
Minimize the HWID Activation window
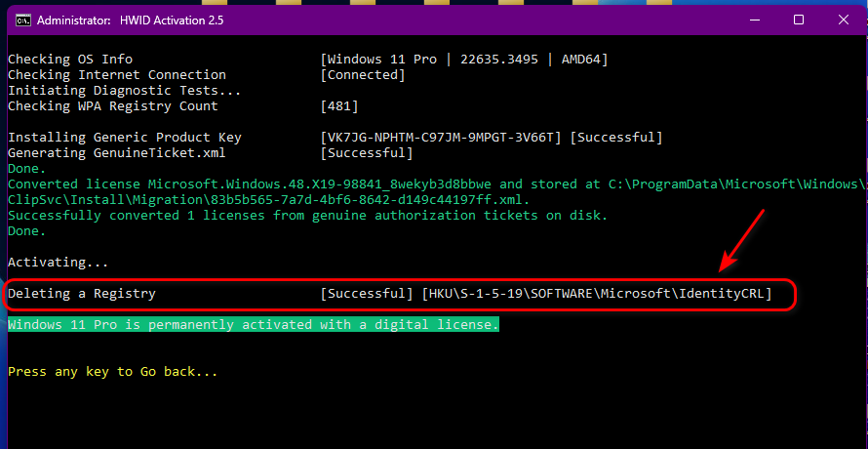[x=755, y=20]
